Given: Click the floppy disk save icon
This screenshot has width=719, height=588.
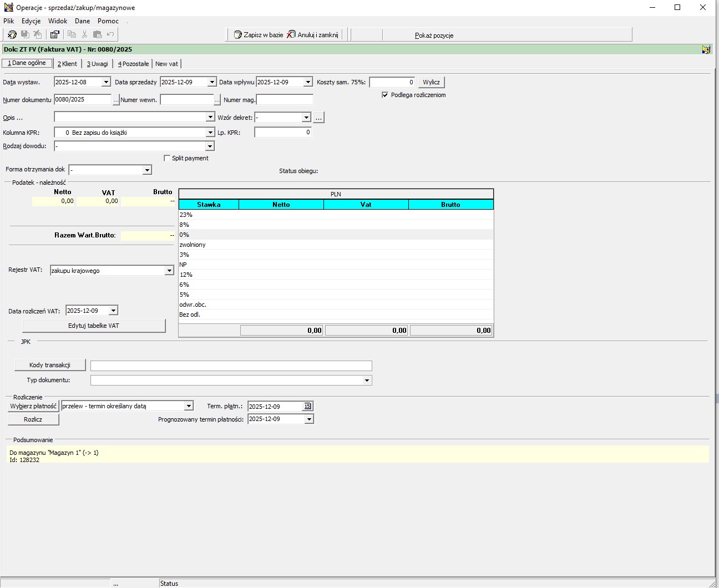Looking at the screenshot, I should pyautogui.click(x=25, y=34).
